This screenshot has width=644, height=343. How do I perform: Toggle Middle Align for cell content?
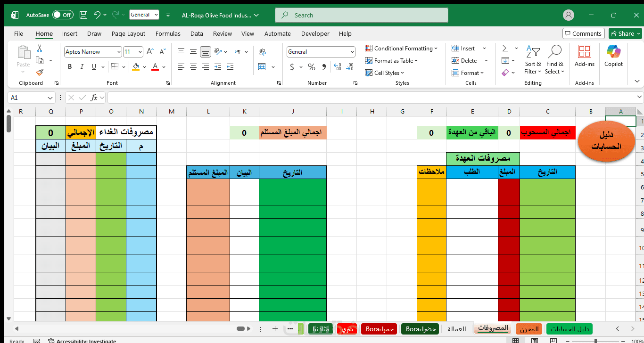point(193,52)
